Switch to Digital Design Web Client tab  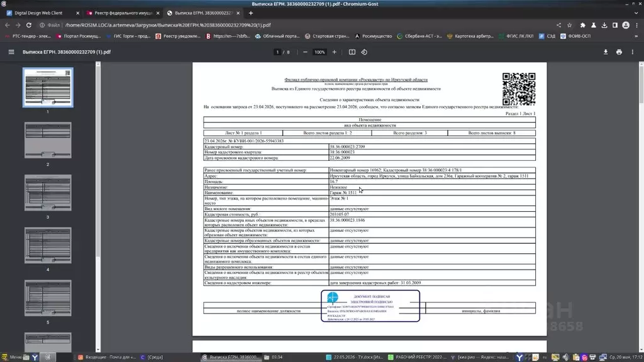[42, 13]
